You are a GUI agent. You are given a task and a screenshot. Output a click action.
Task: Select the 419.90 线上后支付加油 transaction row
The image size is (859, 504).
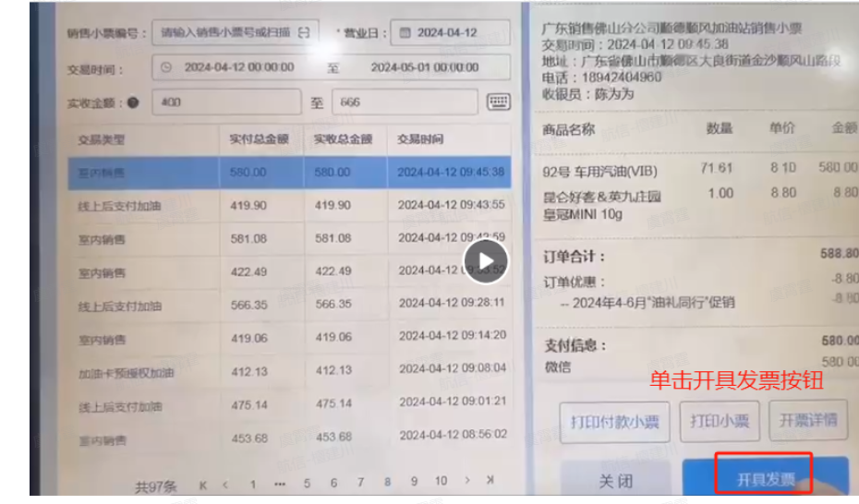click(288, 205)
